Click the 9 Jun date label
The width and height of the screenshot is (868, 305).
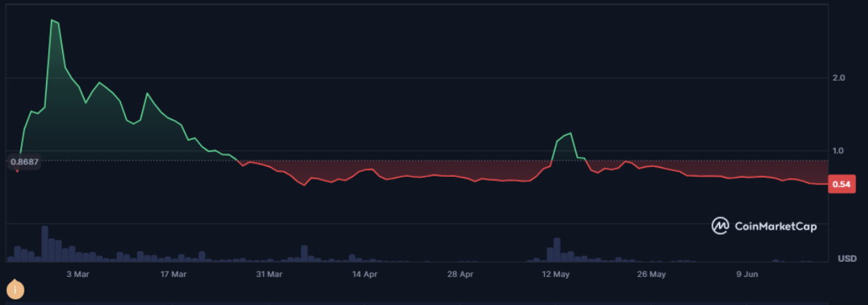[x=747, y=274]
